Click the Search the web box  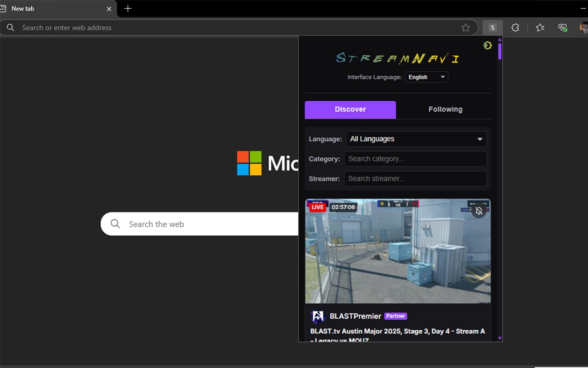(x=200, y=224)
